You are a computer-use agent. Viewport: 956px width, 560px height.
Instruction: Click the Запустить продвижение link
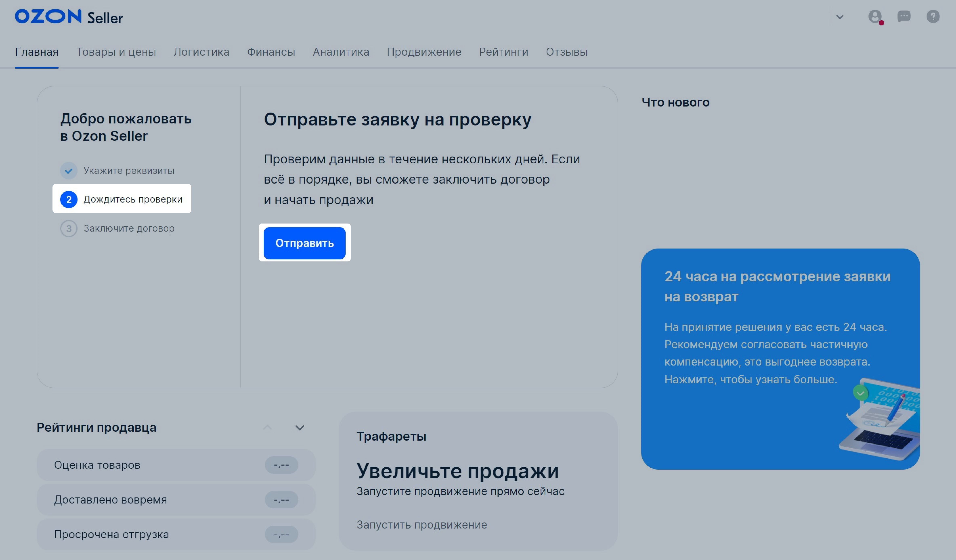[421, 525]
